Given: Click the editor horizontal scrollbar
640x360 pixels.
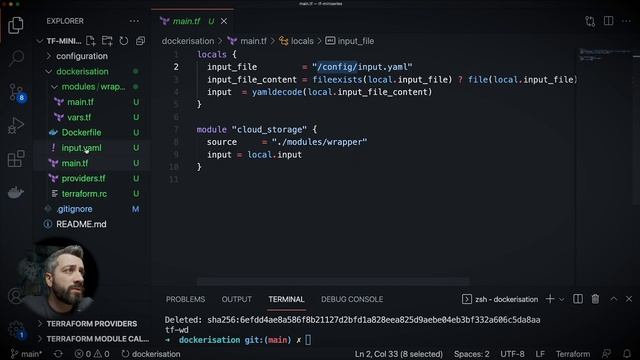Looking at the screenshot, I should 333,282.
